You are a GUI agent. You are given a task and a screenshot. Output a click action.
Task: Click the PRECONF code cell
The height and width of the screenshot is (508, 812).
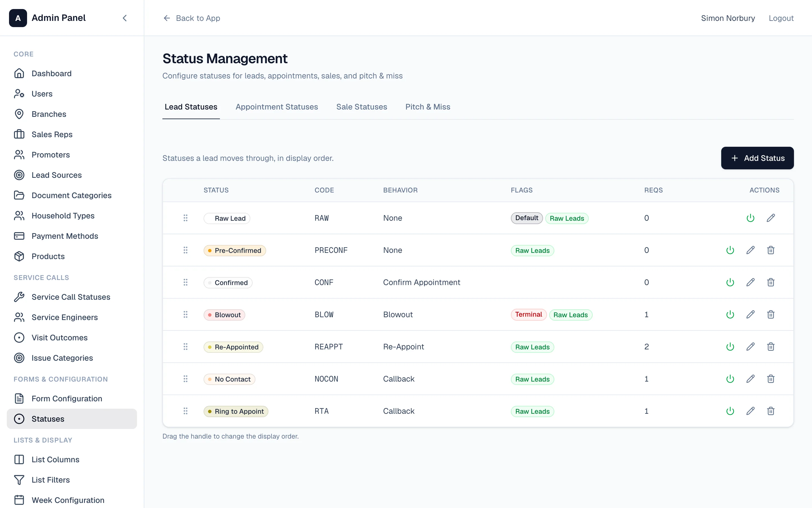(331, 250)
